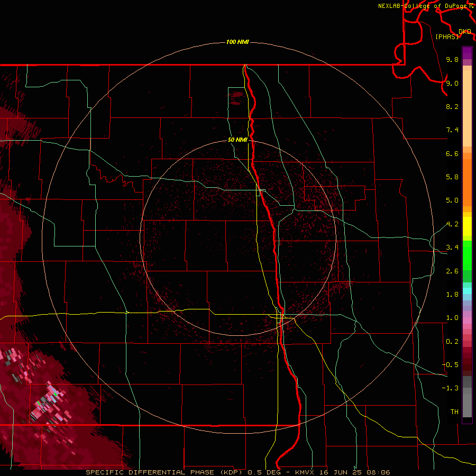Click the 3.4 scale value

coord(452,248)
